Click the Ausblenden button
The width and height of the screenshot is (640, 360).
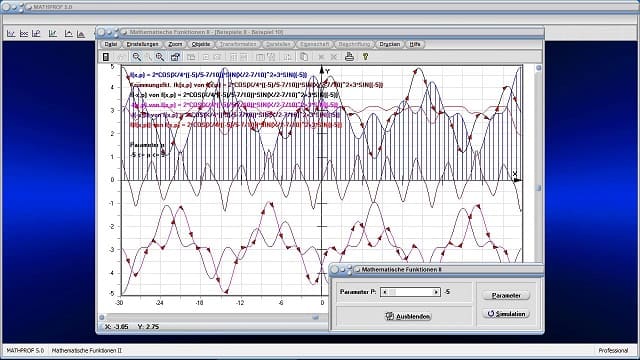click(x=408, y=316)
